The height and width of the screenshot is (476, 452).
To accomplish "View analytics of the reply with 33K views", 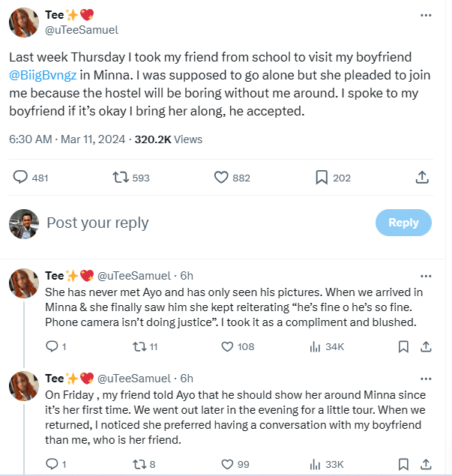I will pos(315,464).
